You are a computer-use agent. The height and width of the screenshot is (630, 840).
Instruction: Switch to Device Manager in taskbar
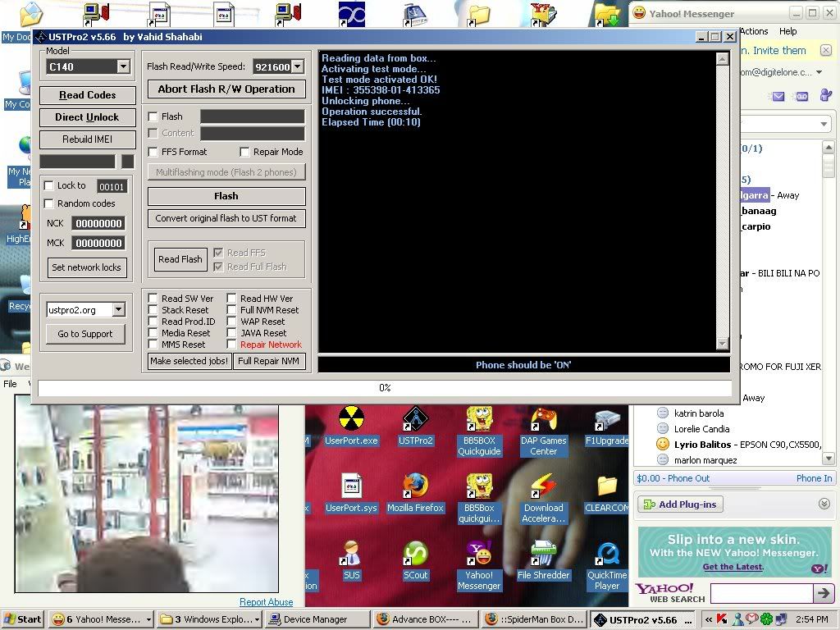tap(319, 619)
